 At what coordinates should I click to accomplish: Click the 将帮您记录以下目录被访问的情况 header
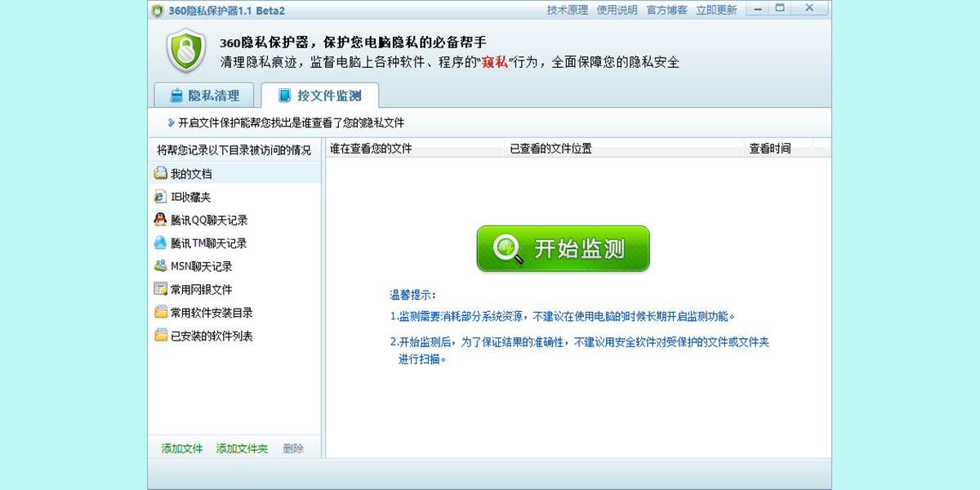(x=234, y=150)
